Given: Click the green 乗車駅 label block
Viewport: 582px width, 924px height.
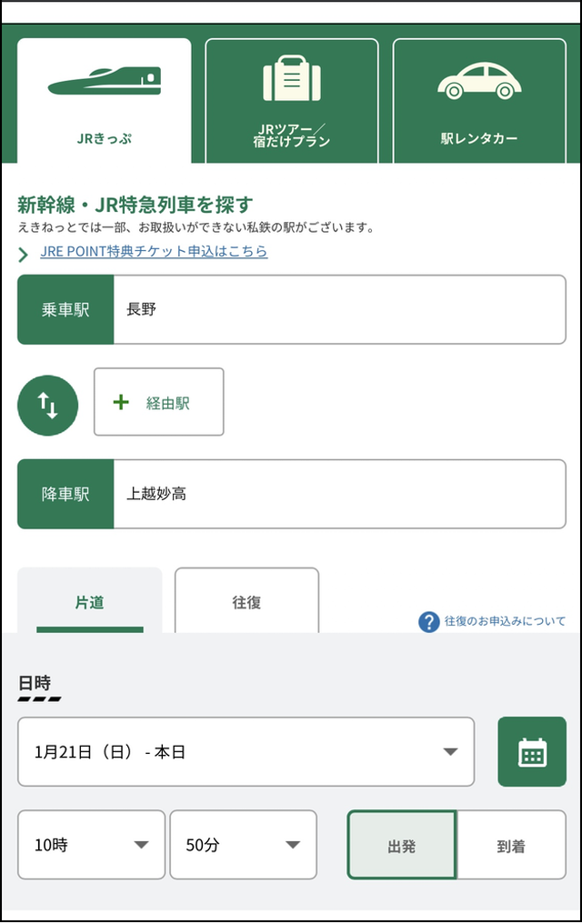Looking at the screenshot, I should [x=65, y=309].
